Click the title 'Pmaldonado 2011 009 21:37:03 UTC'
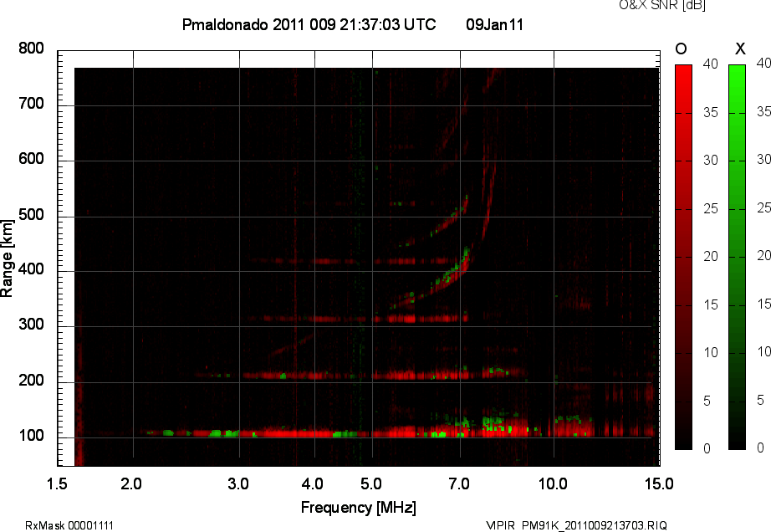This screenshot has height=532, width=771. (x=309, y=24)
